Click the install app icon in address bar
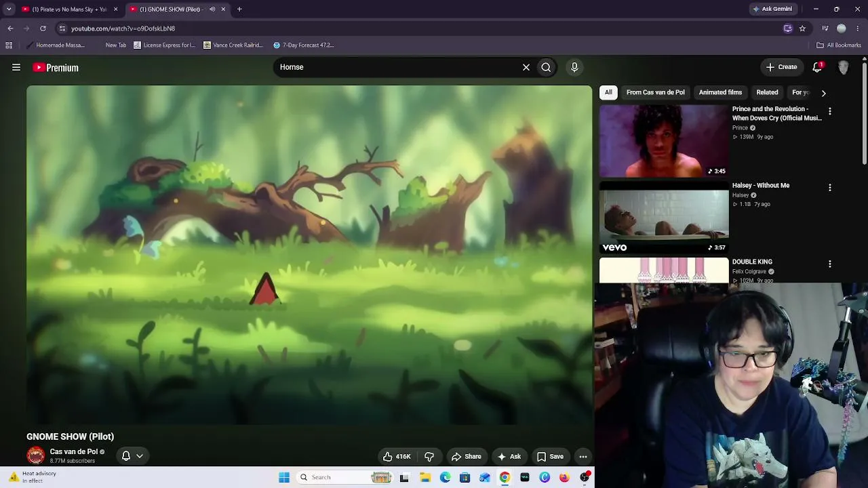 787,28
